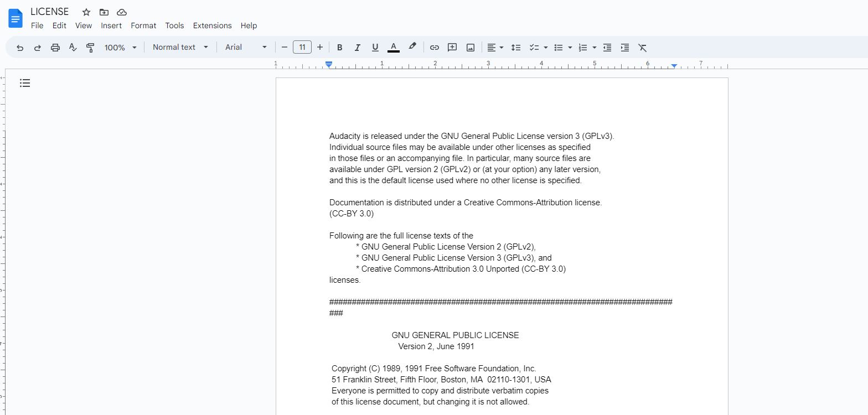Decrease the paragraph indent
The image size is (868, 415).
(x=607, y=48)
